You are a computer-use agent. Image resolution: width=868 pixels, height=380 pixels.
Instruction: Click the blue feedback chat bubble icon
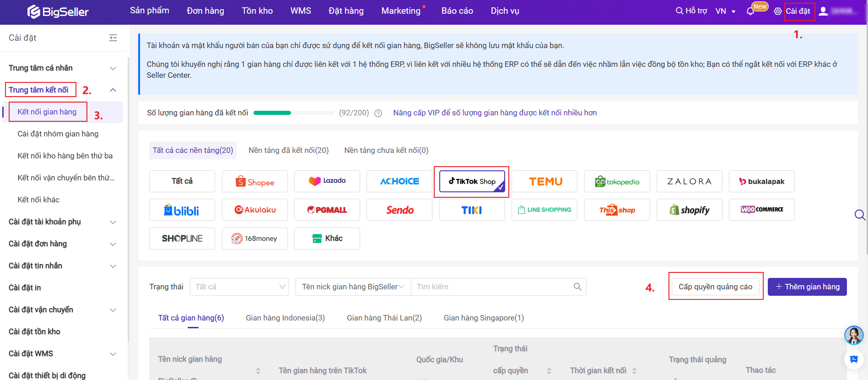[x=853, y=359]
